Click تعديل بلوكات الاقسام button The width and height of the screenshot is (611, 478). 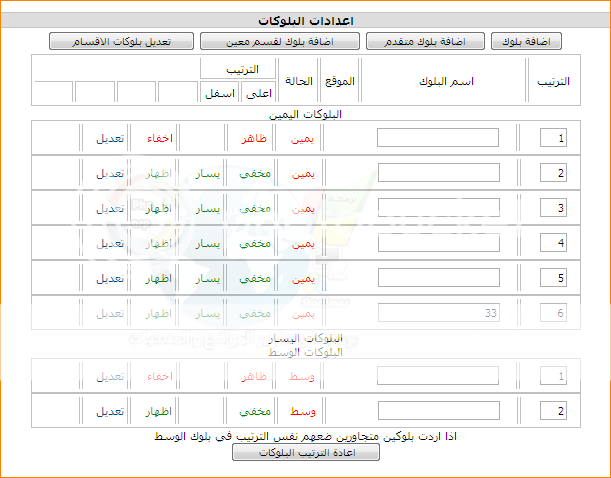click(x=121, y=41)
